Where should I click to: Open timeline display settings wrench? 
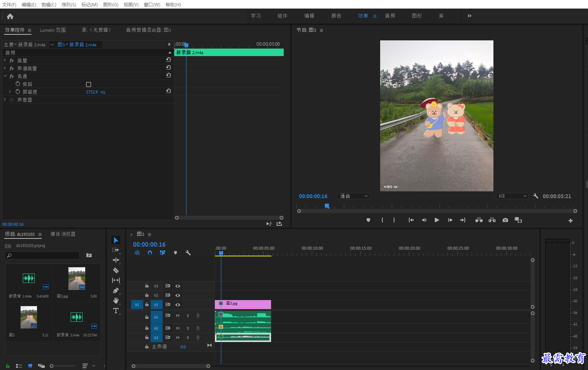click(188, 253)
